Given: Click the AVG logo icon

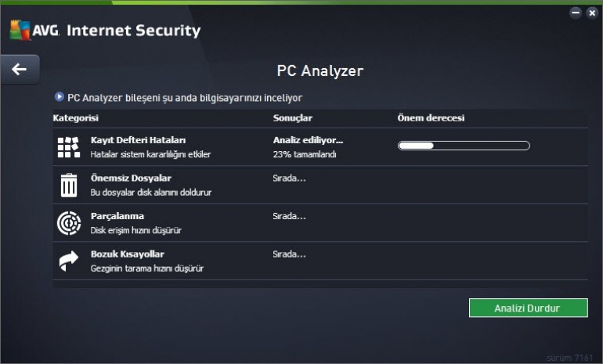Looking at the screenshot, I should click(20, 30).
